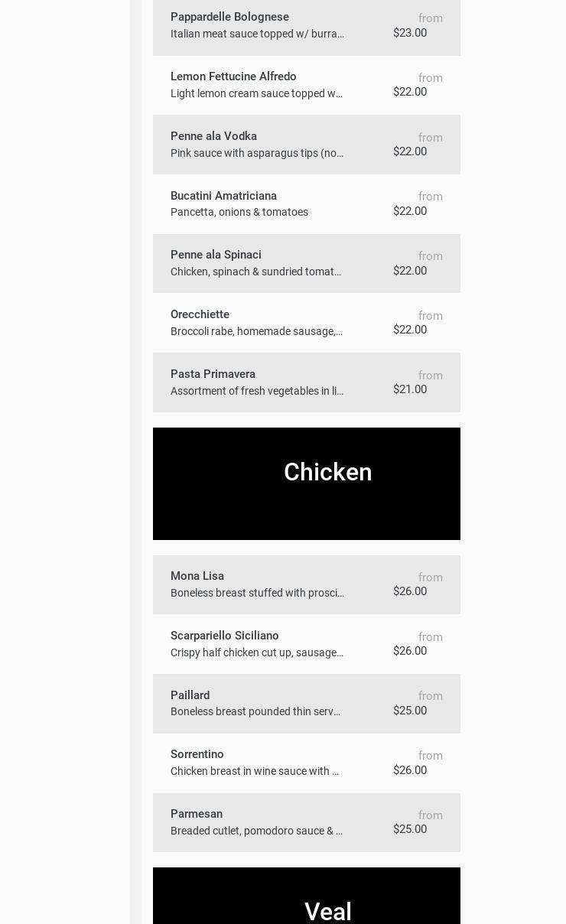The width and height of the screenshot is (566, 924).
Task: Click "Boneless breast stuffed with prosci…" description
Action: 257,593
